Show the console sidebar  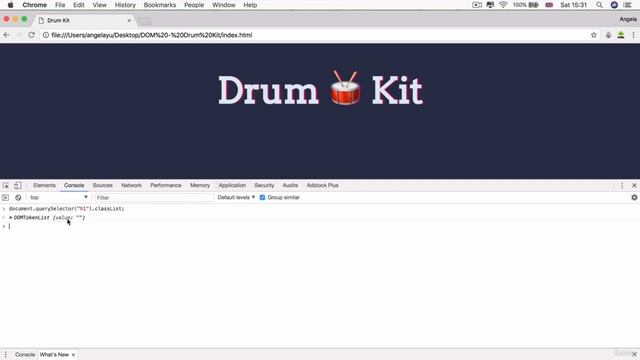tap(5, 198)
